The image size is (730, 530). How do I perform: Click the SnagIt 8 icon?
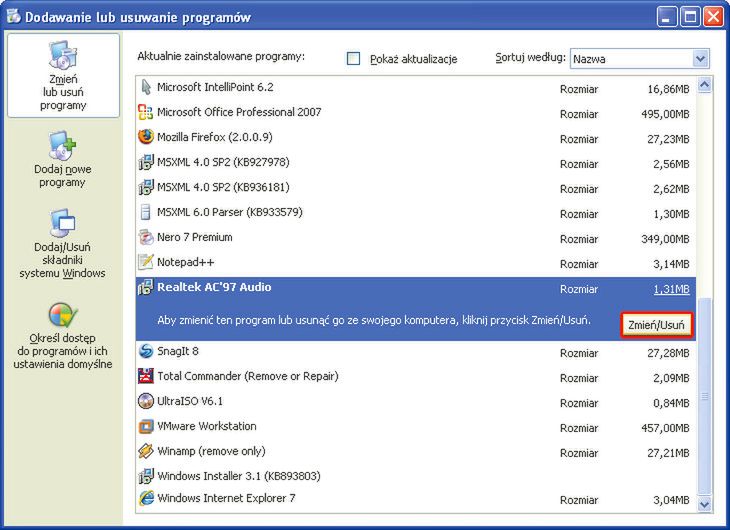click(x=146, y=351)
